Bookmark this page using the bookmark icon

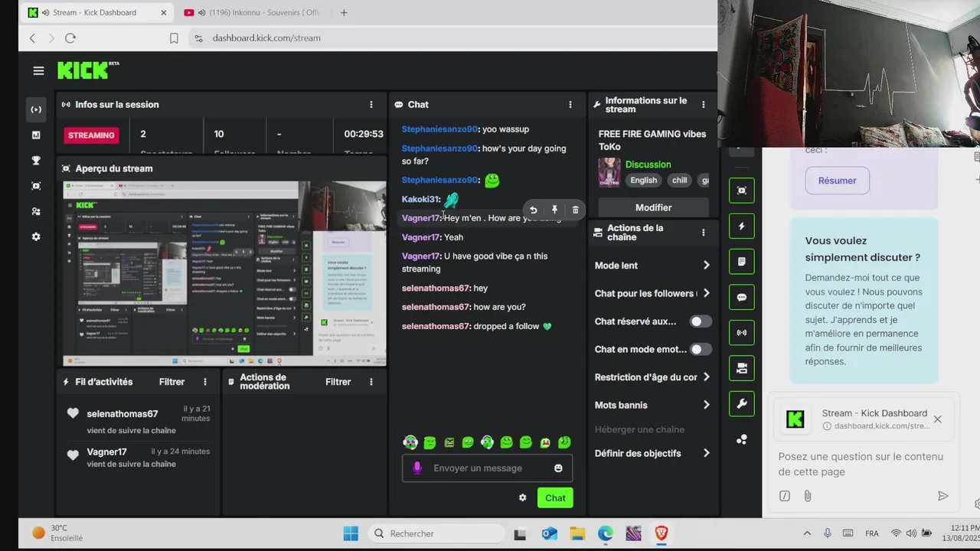tap(174, 38)
